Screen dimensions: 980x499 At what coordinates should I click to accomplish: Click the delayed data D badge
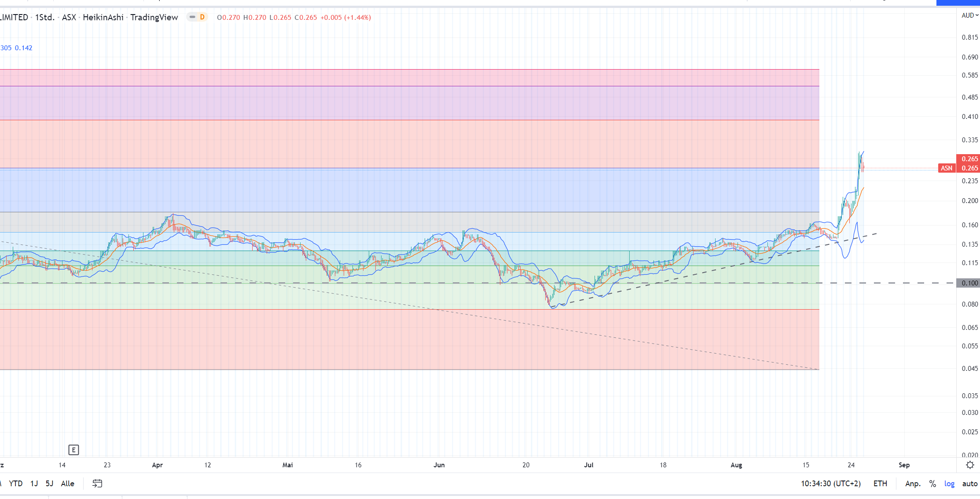click(x=202, y=17)
